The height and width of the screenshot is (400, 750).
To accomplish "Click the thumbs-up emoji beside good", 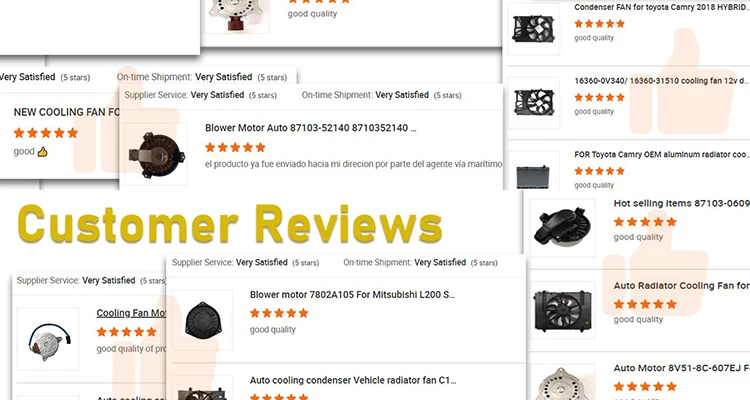I will (x=43, y=152).
